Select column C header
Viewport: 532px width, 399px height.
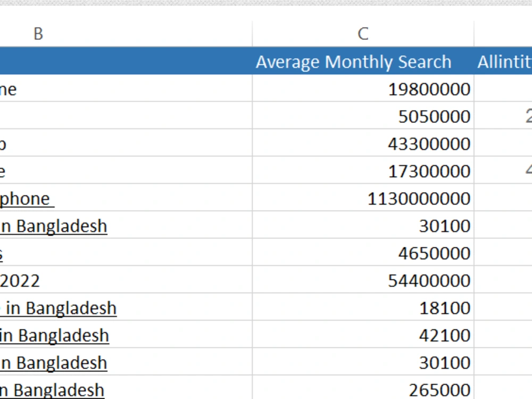coord(363,34)
